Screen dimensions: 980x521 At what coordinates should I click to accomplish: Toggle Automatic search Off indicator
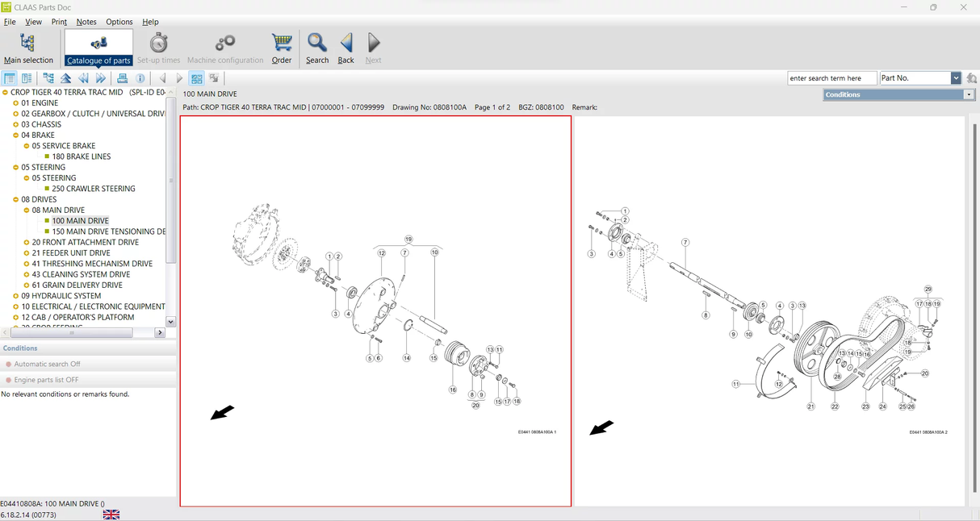pos(47,364)
